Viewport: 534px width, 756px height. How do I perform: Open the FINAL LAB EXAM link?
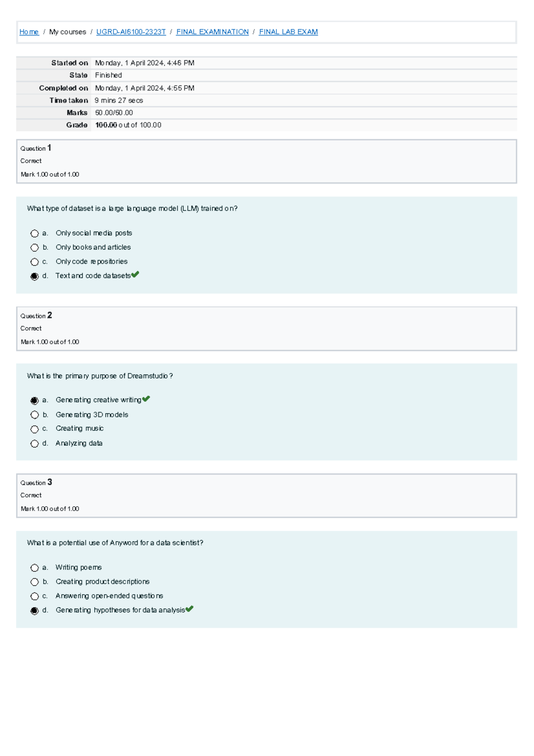pos(288,32)
